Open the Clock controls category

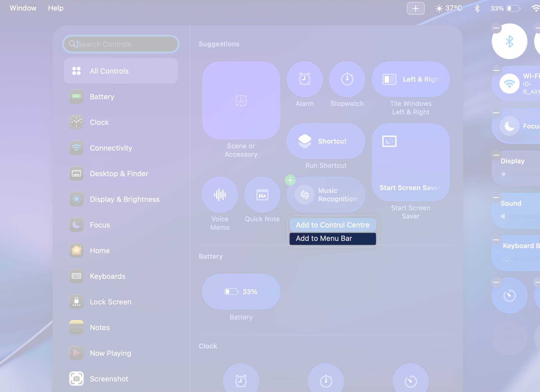(99, 122)
